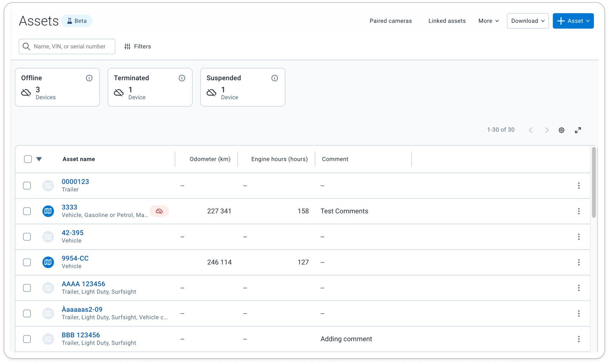This screenshot has height=364, width=609.
Task: Open the live map icon for asset 3333
Action: (x=48, y=211)
